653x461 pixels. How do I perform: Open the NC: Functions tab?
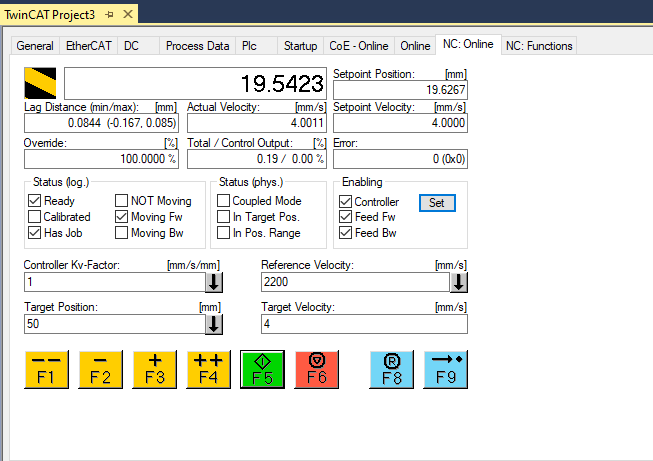(539, 46)
